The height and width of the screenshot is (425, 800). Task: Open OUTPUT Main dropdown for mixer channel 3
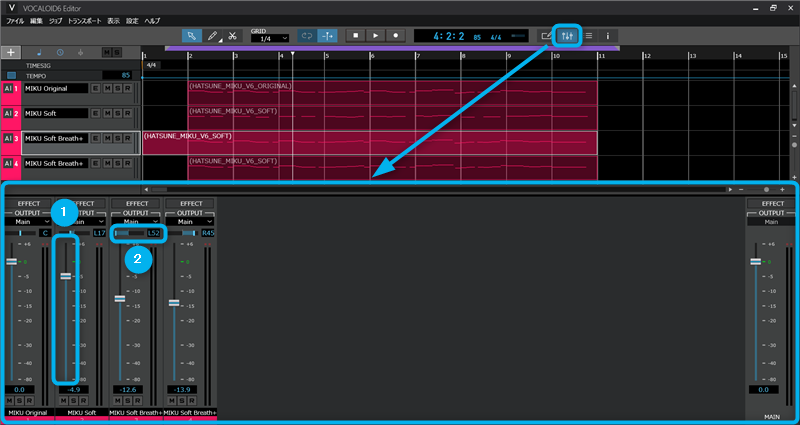(136, 222)
